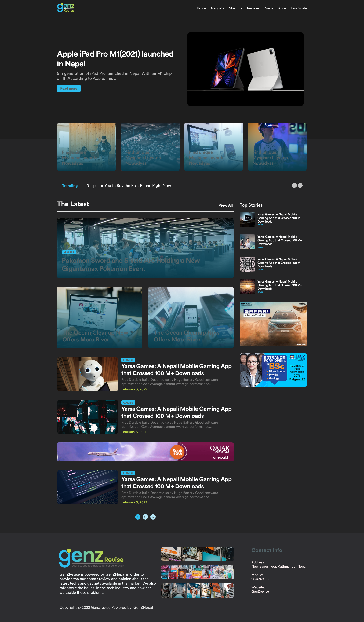Click the second trending ticker dot
Viewport: 364px width, 622px height.
tap(300, 186)
